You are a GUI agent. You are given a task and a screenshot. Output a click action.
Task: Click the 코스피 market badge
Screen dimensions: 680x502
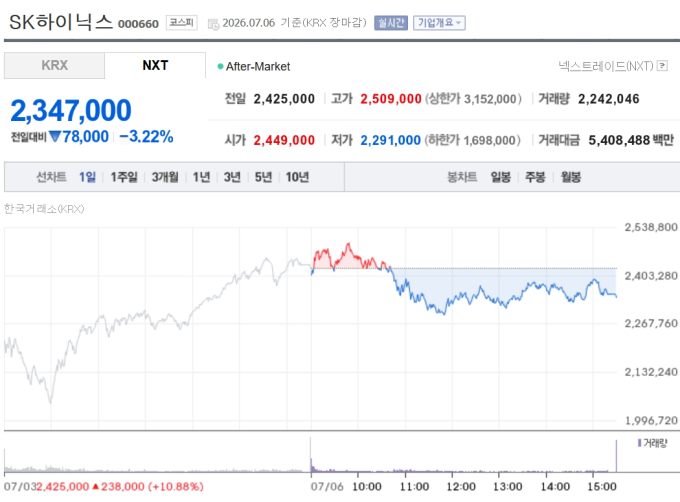tap(182, 23)
